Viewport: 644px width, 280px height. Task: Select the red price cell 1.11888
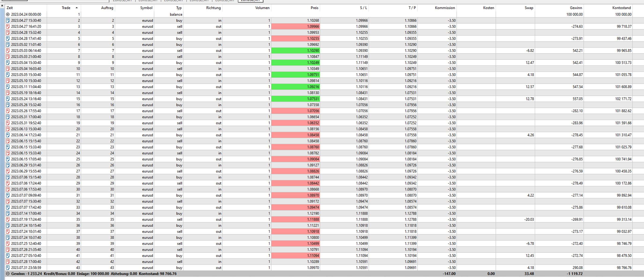click(296, 219)
